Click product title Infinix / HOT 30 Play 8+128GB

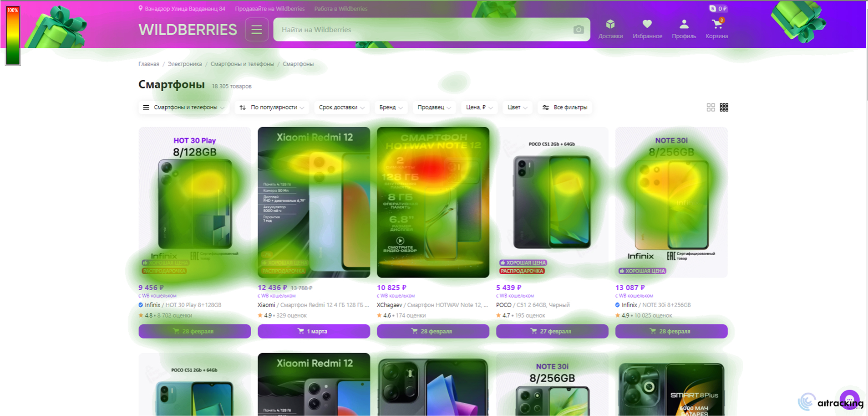pos(180,305)
